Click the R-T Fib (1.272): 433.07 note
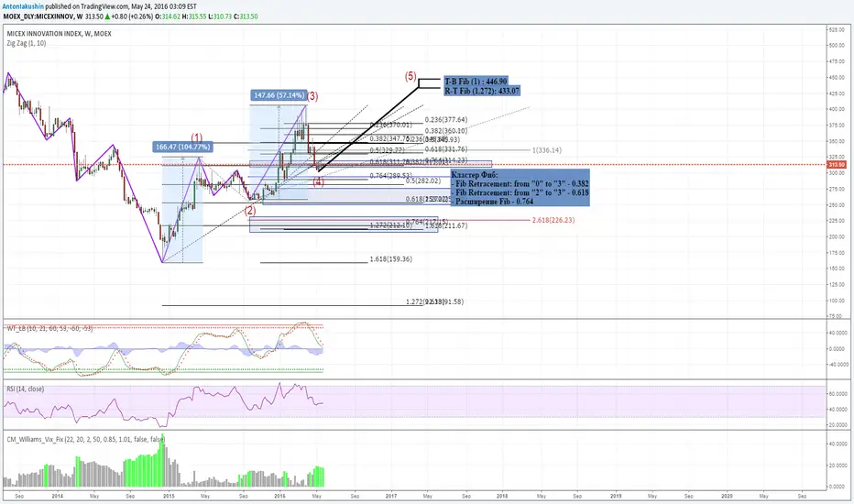The height and width of the screenshot is (504, 854). pos(482,91)
